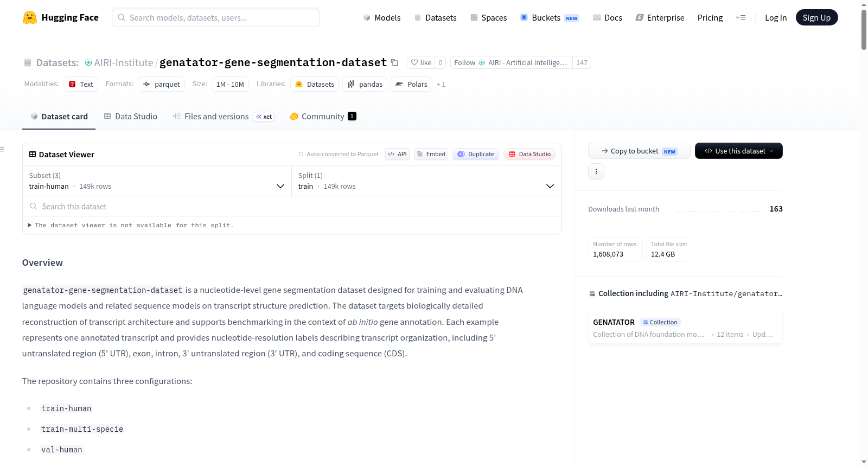
Task: Click the Total file size 12.4 GB value
Action: (663, 254)
